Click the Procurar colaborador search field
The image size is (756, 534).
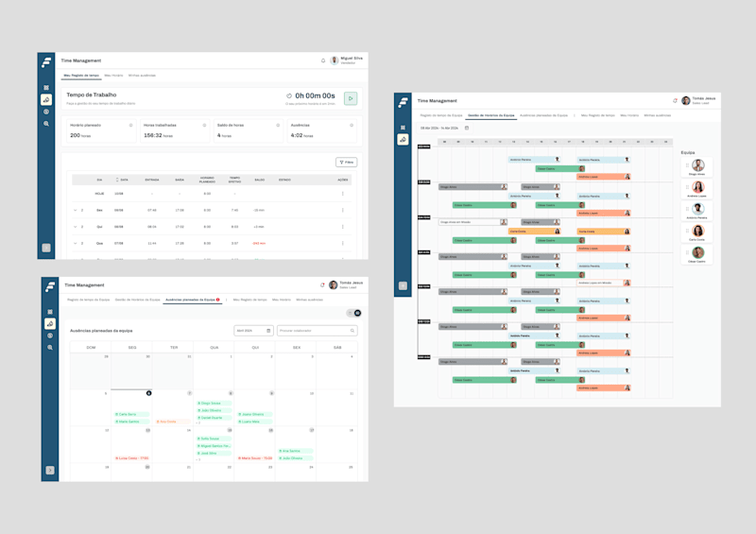click(x=318, y=331)
